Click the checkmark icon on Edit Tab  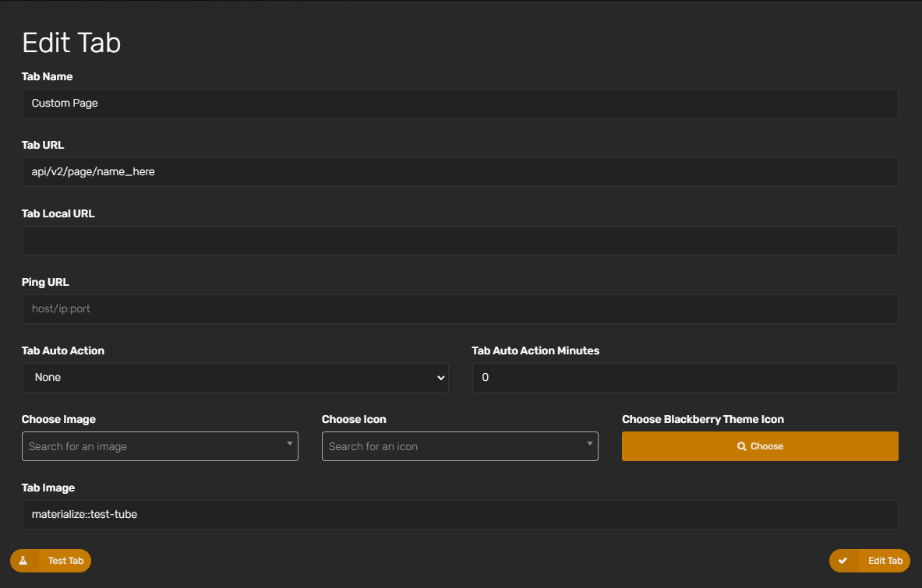pyautogui.click(x=843, y=561)
